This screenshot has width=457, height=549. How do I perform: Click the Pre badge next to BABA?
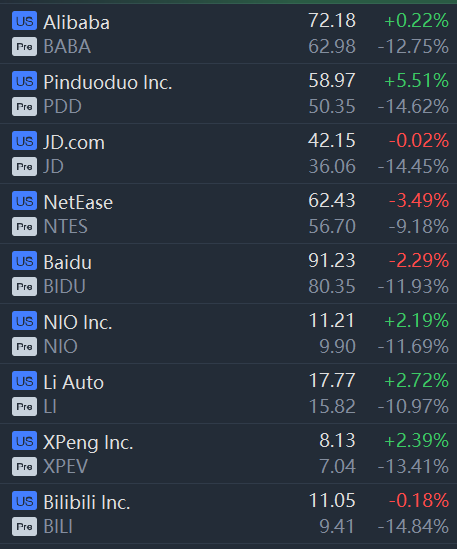click(25, 47)
